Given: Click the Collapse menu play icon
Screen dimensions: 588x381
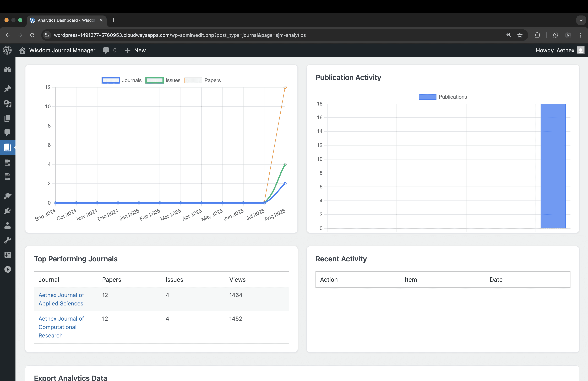Looking at the screenshot, I should (x=7, y=269).
